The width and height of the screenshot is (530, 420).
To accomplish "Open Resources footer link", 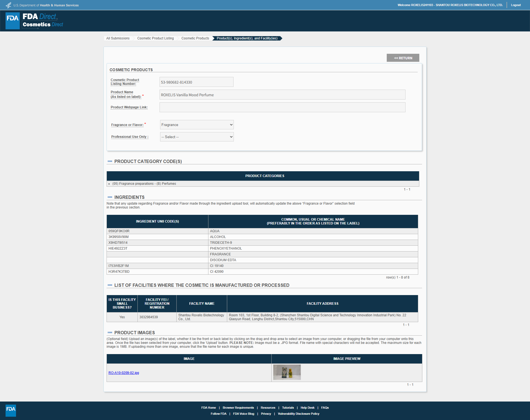I will click(268, 408).
